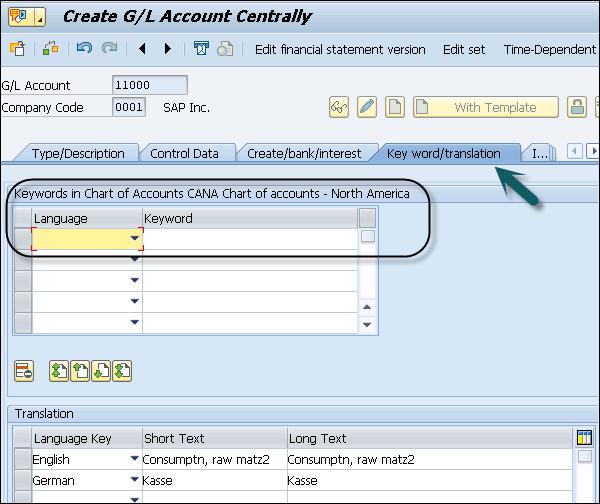Click the Language column header

87,219
